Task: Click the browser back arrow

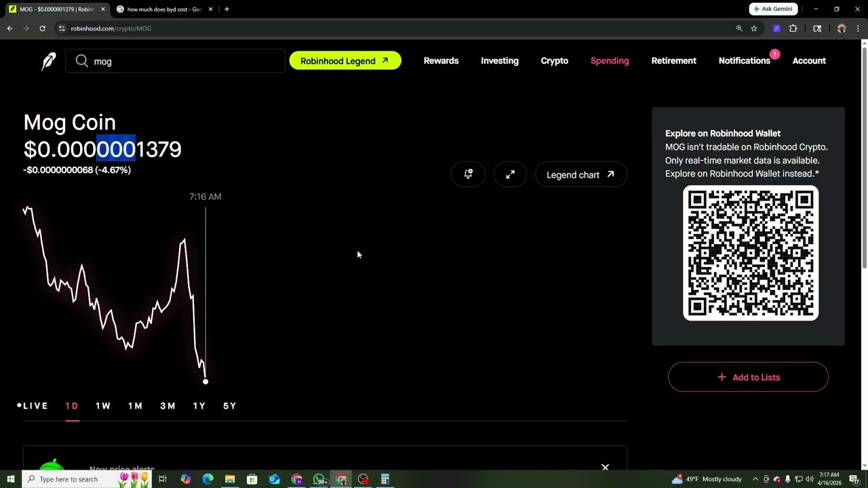Action: (9, 28)
